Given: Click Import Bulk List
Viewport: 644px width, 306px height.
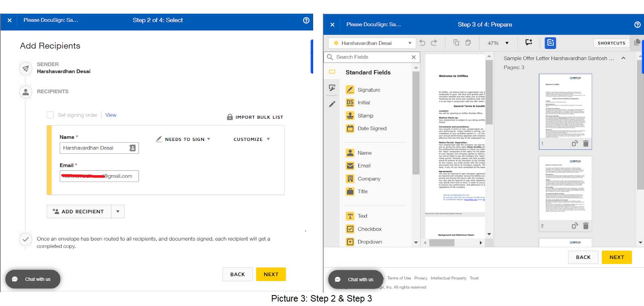Looking at the screenshot, I should [x=255, y=117].
